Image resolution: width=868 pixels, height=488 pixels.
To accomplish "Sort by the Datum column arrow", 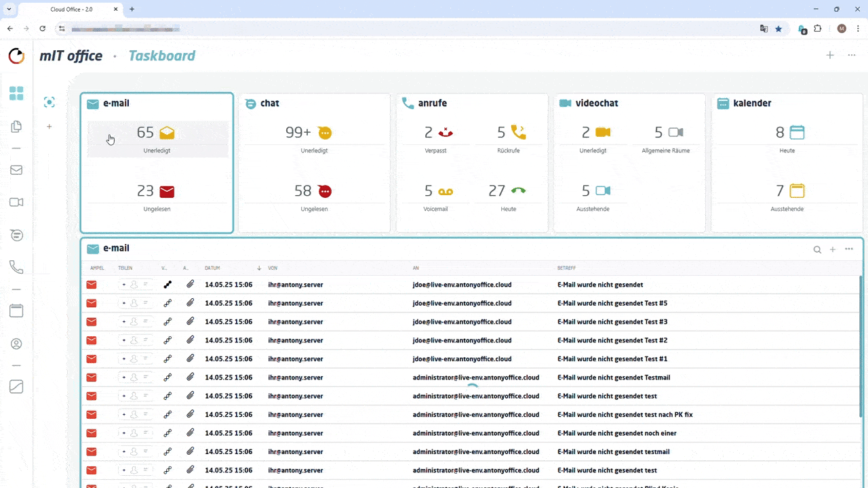I will (259, 268).
